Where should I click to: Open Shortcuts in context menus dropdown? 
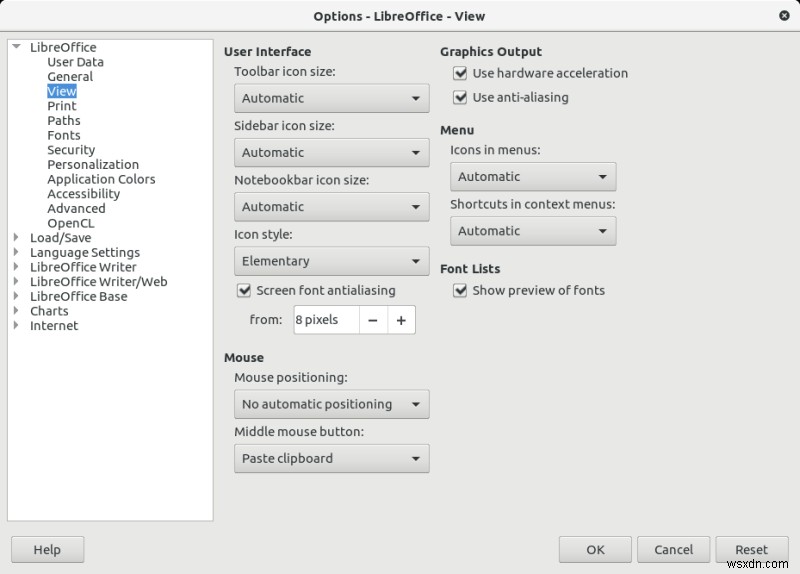(x=533, y=231)
